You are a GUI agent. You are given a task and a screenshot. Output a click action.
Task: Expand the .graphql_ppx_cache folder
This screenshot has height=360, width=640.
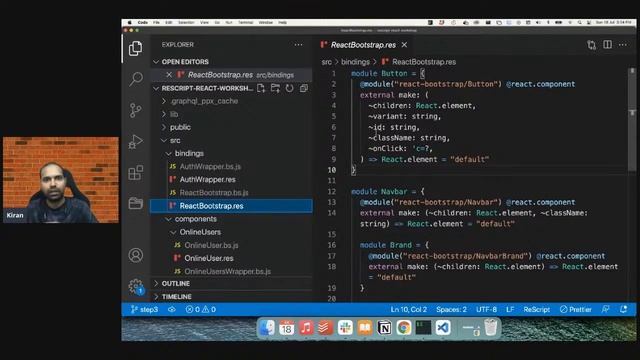tap(200, 101)
